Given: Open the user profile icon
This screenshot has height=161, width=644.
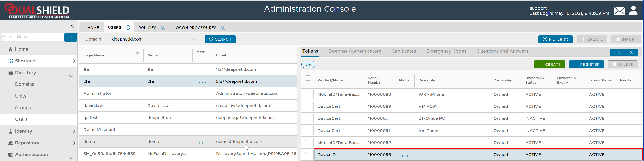Looking at the screenshot, I should point(633,11).
